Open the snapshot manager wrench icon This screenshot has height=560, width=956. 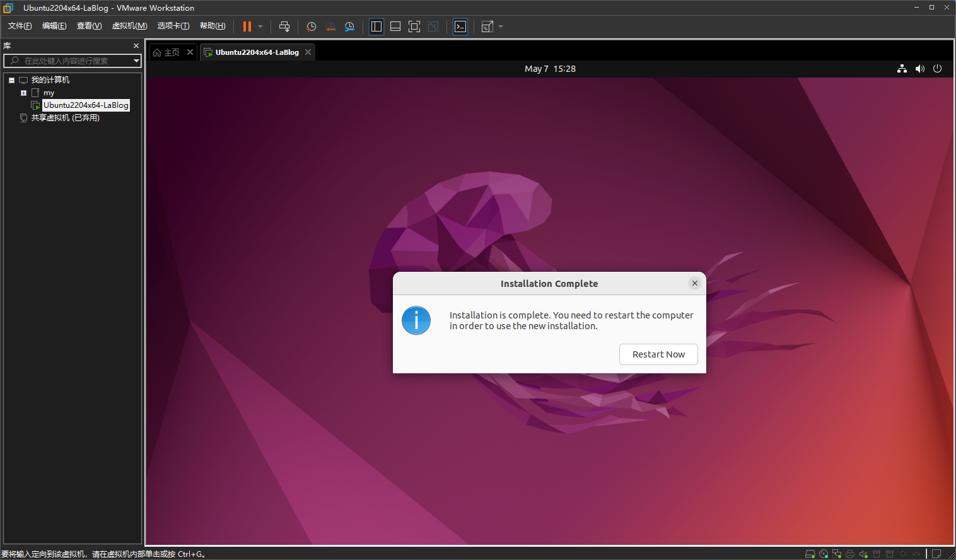(349, 26)
